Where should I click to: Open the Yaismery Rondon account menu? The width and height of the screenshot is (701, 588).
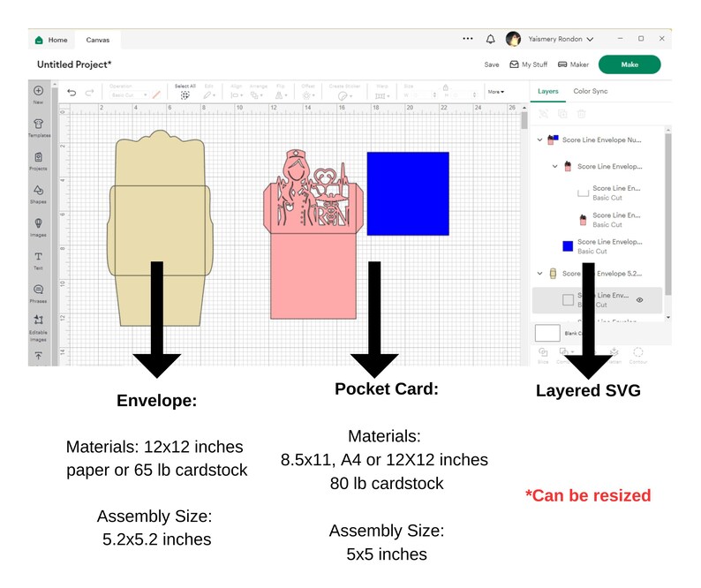[561, 39]
